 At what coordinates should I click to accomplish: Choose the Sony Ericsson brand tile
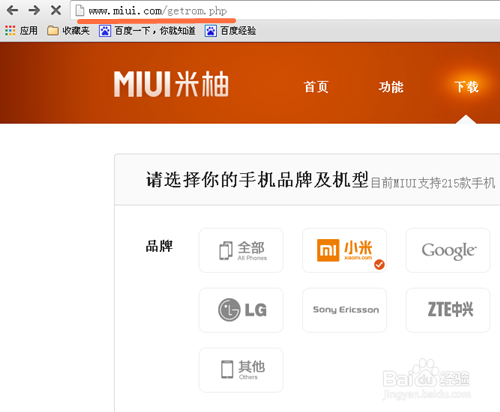coord(344,310)
